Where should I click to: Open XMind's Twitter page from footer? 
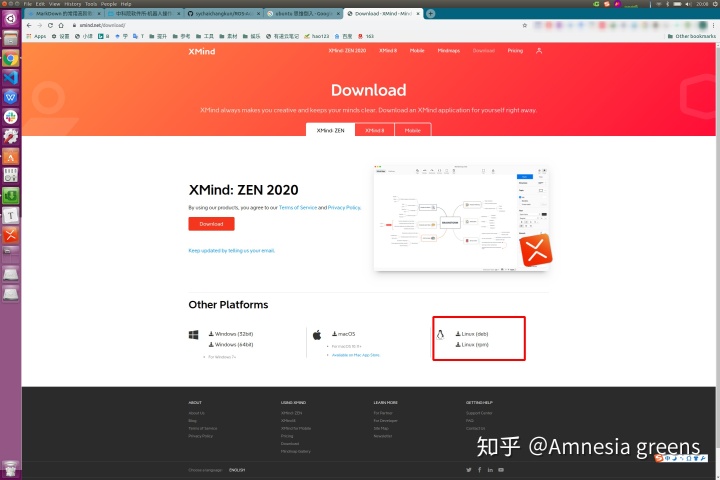point(469,470)
